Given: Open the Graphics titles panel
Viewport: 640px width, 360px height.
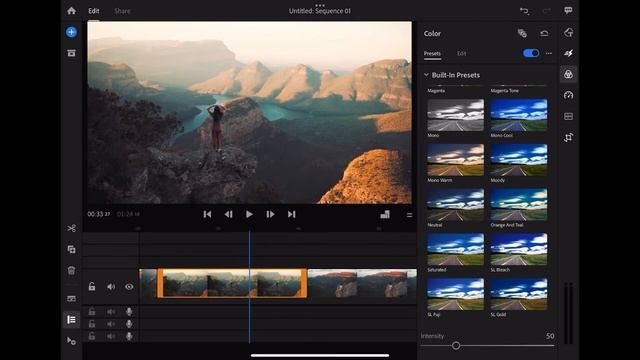Looking at the screenshot, I should tap(569, 32).
